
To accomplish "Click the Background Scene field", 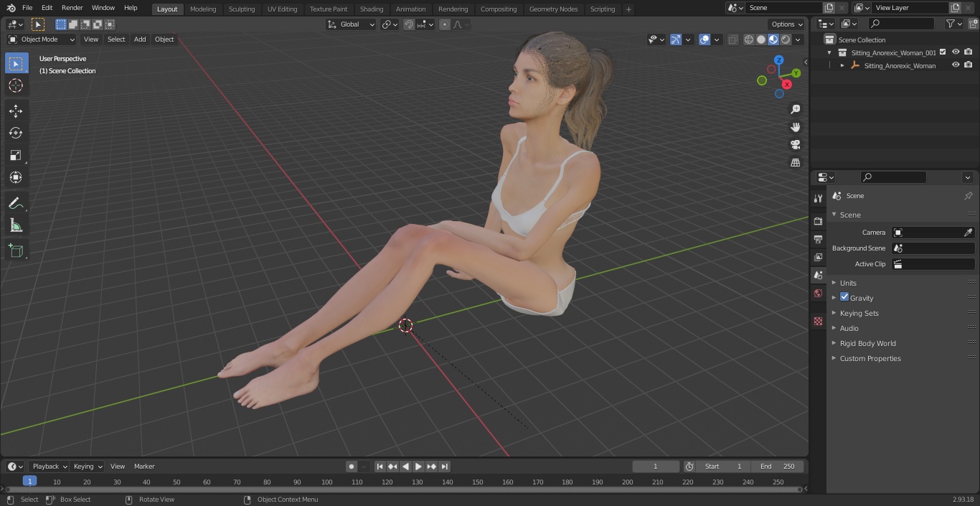I will click(x=933, y=248).
